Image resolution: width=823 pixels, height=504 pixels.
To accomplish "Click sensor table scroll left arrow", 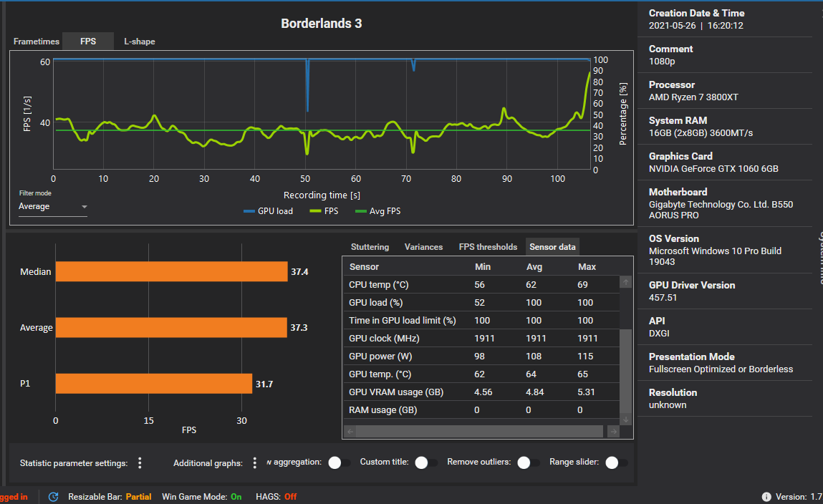I will (350, 432).
